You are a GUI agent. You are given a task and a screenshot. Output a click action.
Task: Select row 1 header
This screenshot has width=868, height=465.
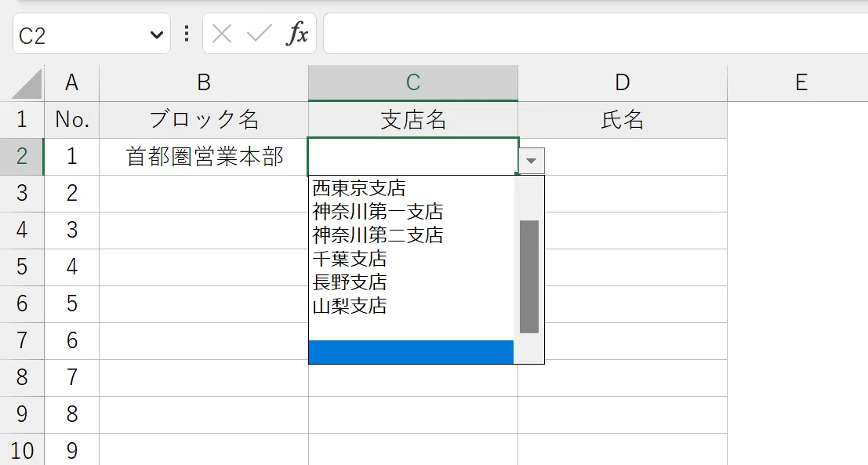coord(22,119)
